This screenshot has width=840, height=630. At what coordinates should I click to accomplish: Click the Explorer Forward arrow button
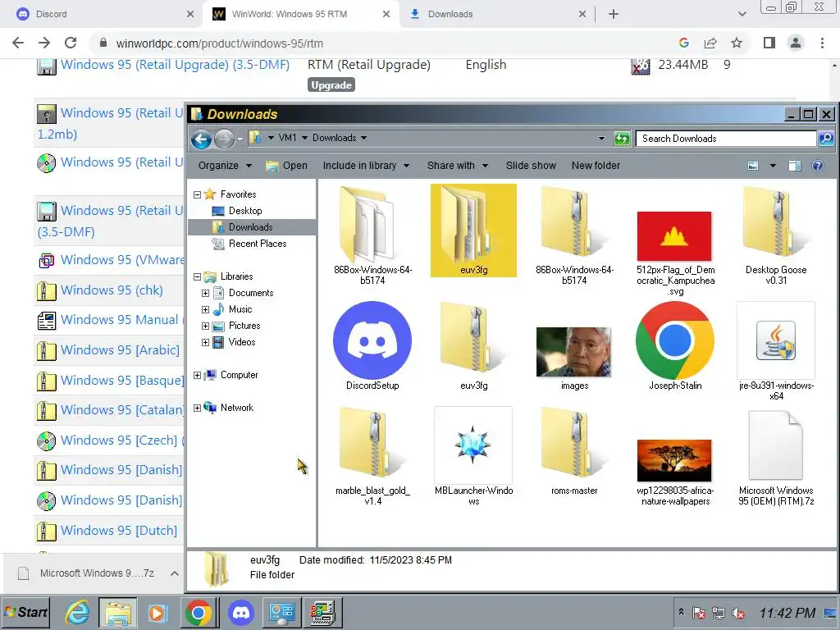pyautogui.click(x=224, y=139)
